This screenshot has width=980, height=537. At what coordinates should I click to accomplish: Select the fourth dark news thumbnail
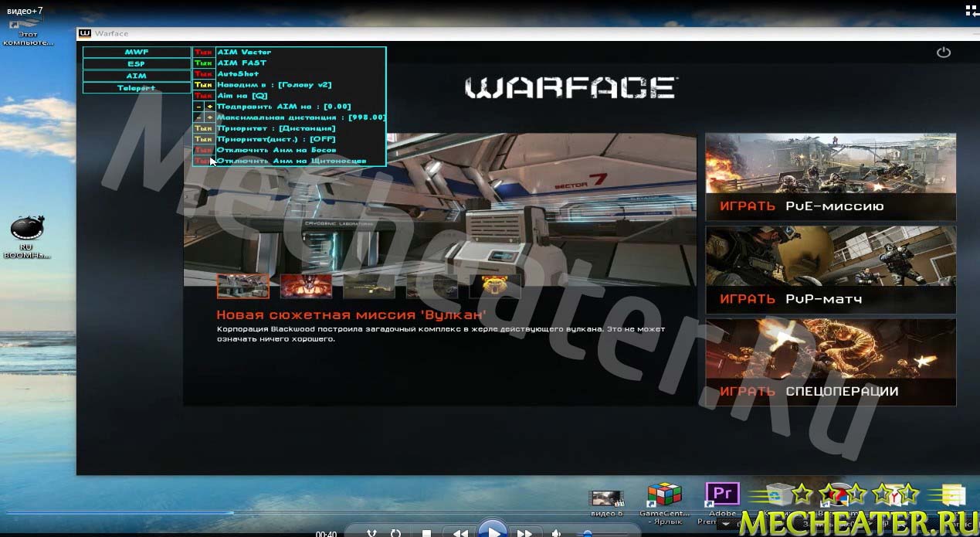click(x=432, y=286)
